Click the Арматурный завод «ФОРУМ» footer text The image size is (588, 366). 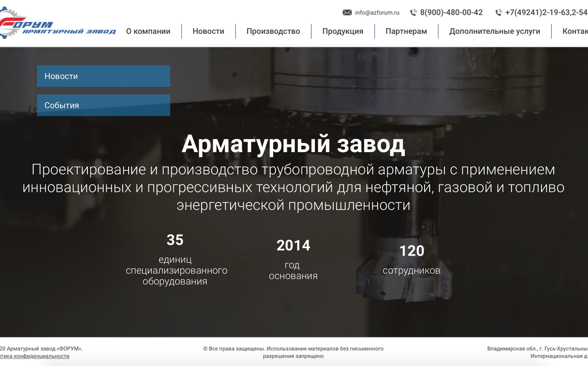(41, 349)
